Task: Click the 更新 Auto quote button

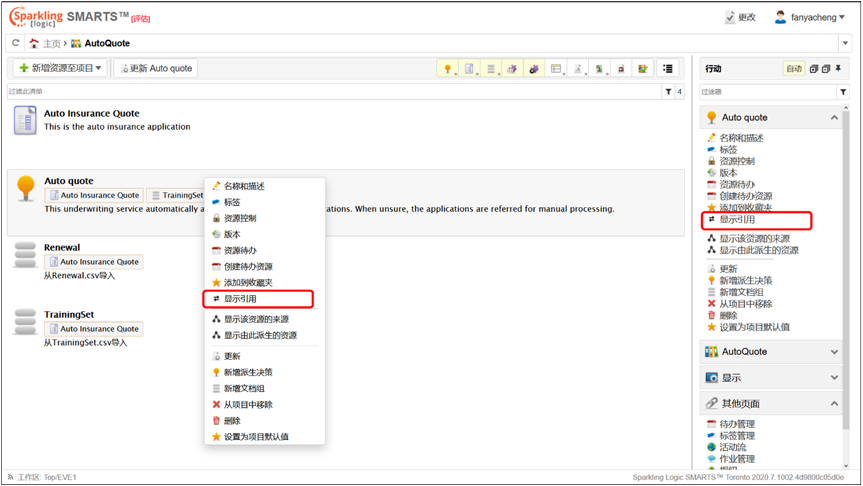Action: (x=155, y=68)
